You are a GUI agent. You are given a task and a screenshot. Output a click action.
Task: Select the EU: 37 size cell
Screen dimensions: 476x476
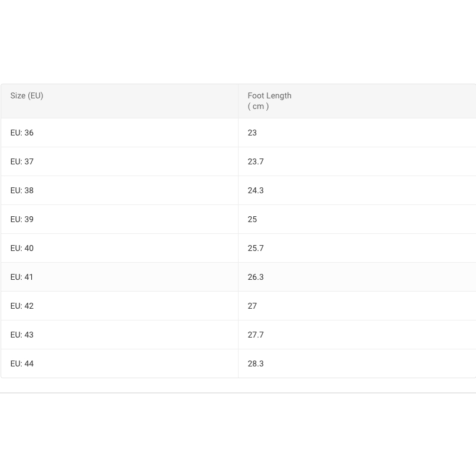tap(22, 161)
